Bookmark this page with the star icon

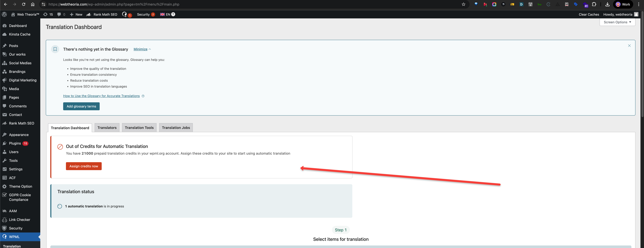pos(463,4)
